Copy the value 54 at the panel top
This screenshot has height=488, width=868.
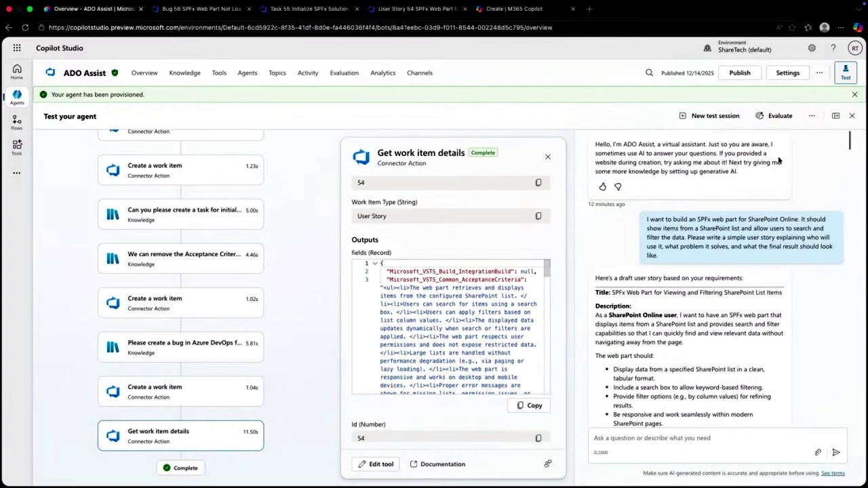pos(538,182)
